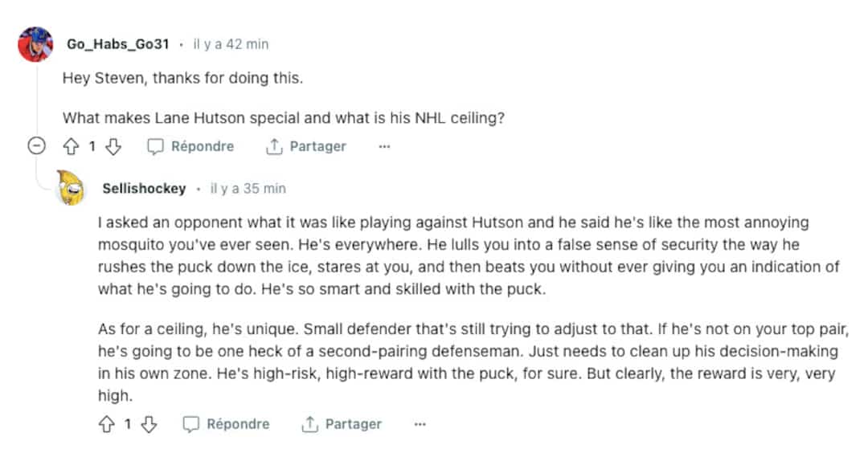Upvote Sellishockey's reply about Hutson
Screen dimensions: 868x461
tap(106, 424)
